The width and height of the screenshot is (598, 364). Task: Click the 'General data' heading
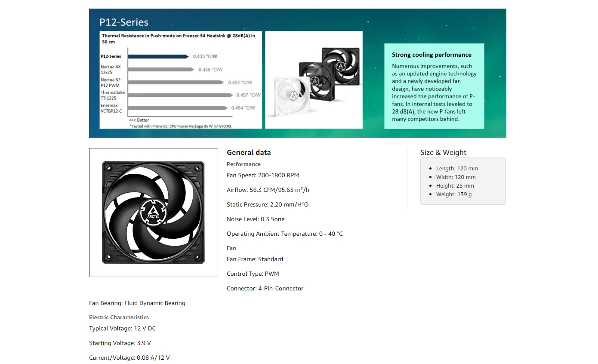tap(249, 152)
